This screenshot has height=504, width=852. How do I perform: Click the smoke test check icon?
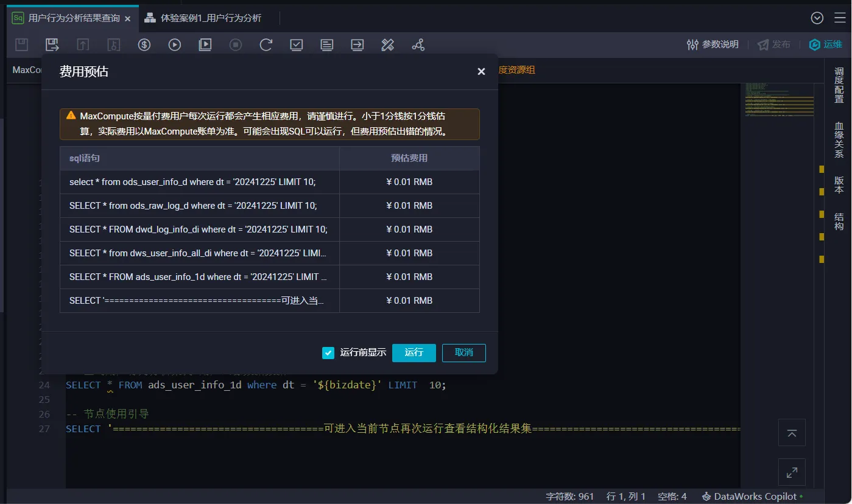coord(297,44)
